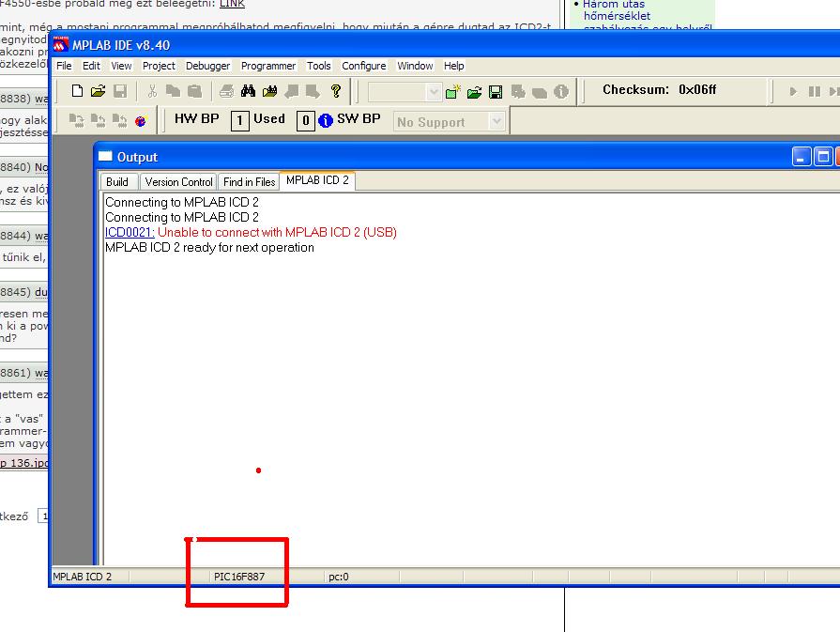Open the ICD0021 error link

[130, 232]
